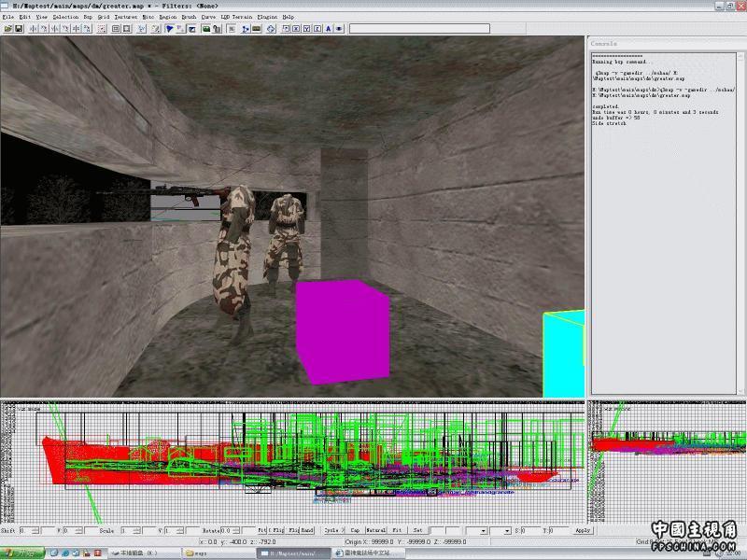Screen dimensions: 747x560
Task: Click the Z-axis rotate icon in toolbar
Action: 87,29
